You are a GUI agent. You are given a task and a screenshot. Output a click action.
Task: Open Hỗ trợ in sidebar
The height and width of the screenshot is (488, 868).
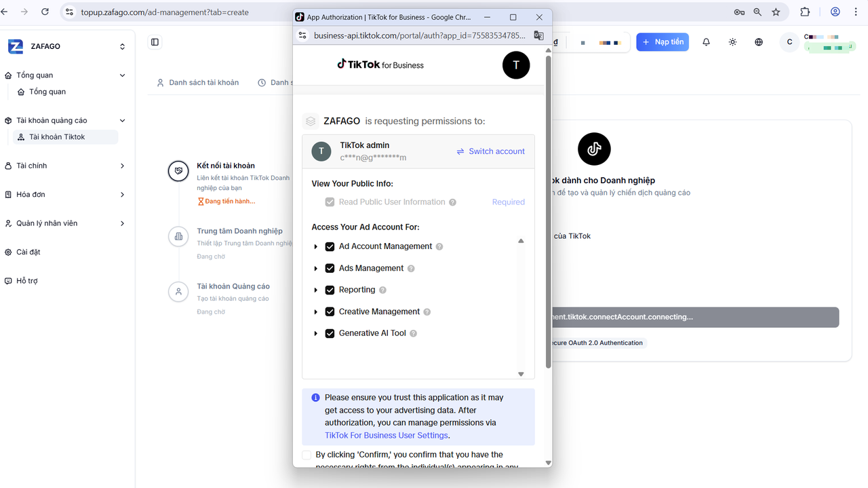pyautogui.click(x=27, y=281)
